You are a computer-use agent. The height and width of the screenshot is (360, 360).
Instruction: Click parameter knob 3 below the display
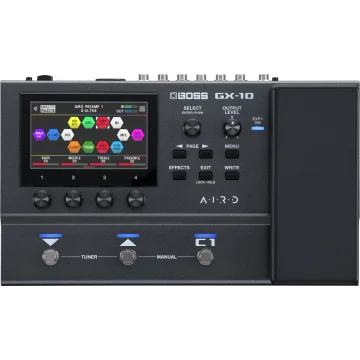coord(105,199)
